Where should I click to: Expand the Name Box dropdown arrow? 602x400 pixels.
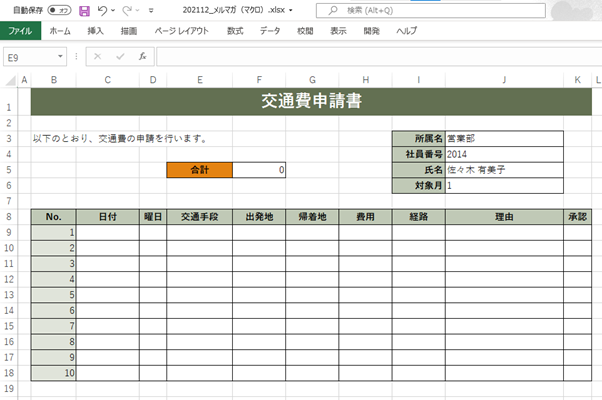pos(61,57)
